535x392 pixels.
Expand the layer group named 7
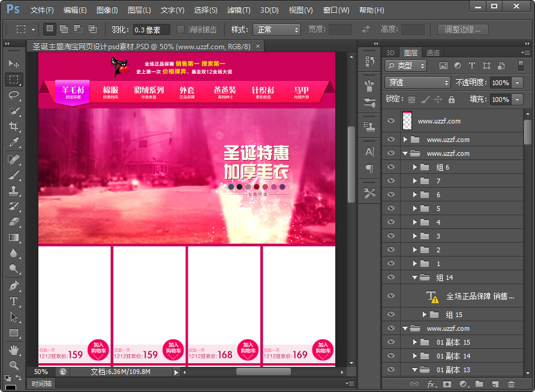(x=414, y=181)
